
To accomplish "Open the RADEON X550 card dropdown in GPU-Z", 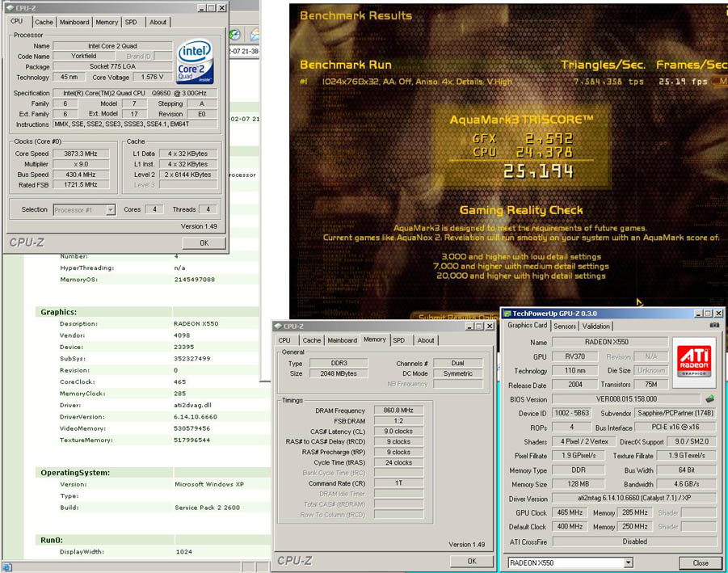I will [570, 562].
